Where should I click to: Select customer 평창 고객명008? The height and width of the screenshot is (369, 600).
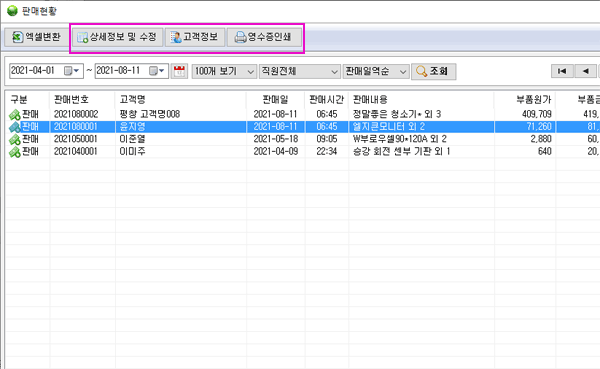150,114
